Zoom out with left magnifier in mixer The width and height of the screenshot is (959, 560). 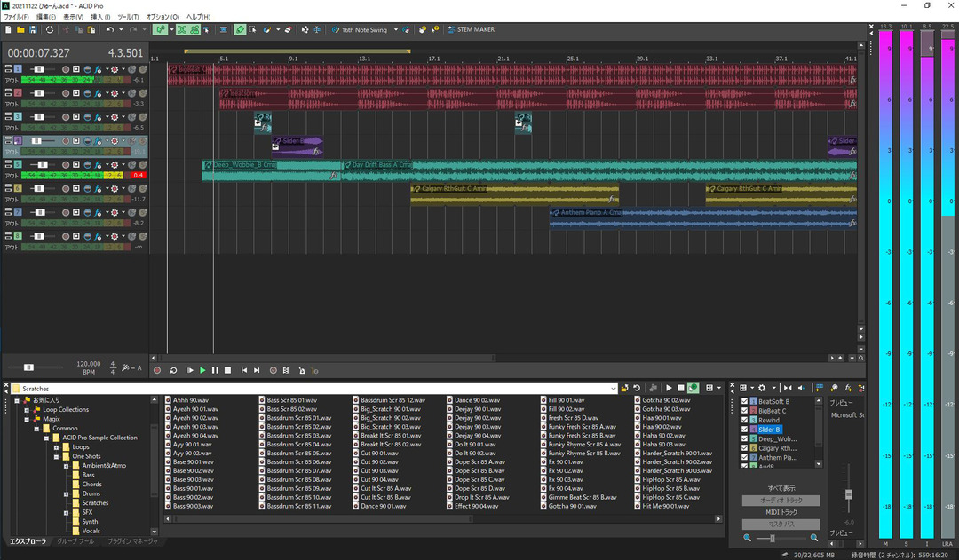click(747, 538)
